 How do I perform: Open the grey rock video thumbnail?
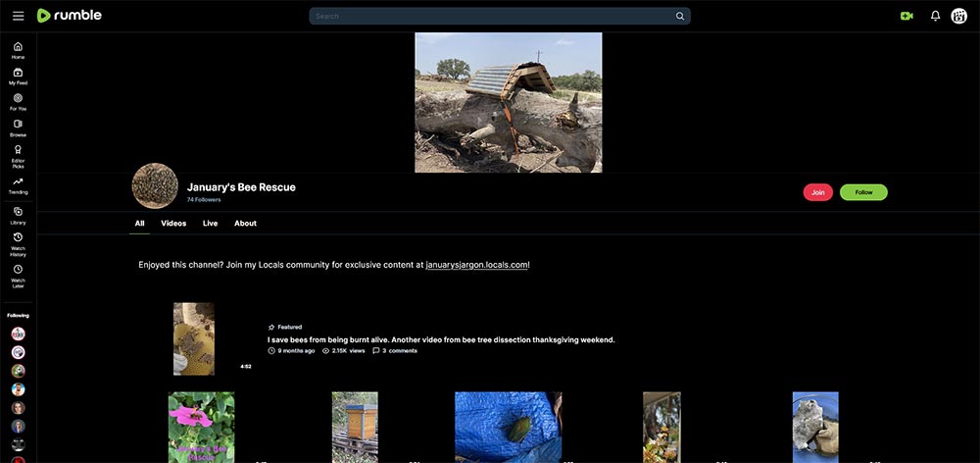coord(815,428)
